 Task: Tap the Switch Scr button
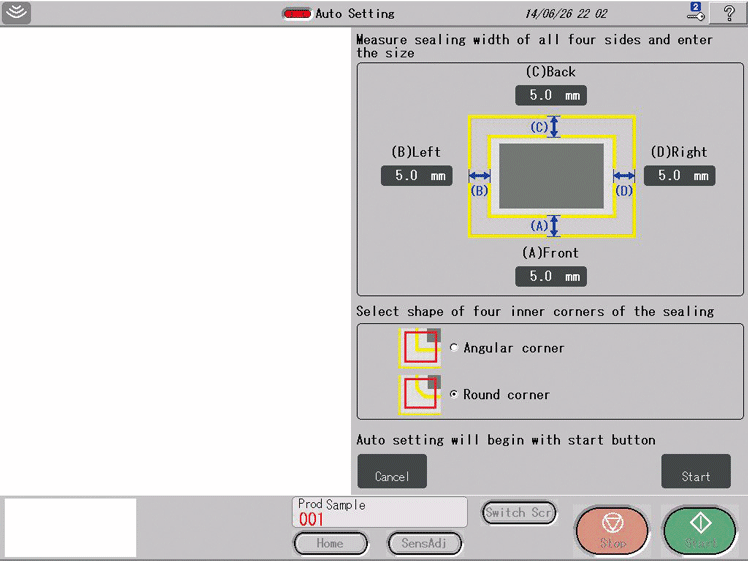[519, 513]
